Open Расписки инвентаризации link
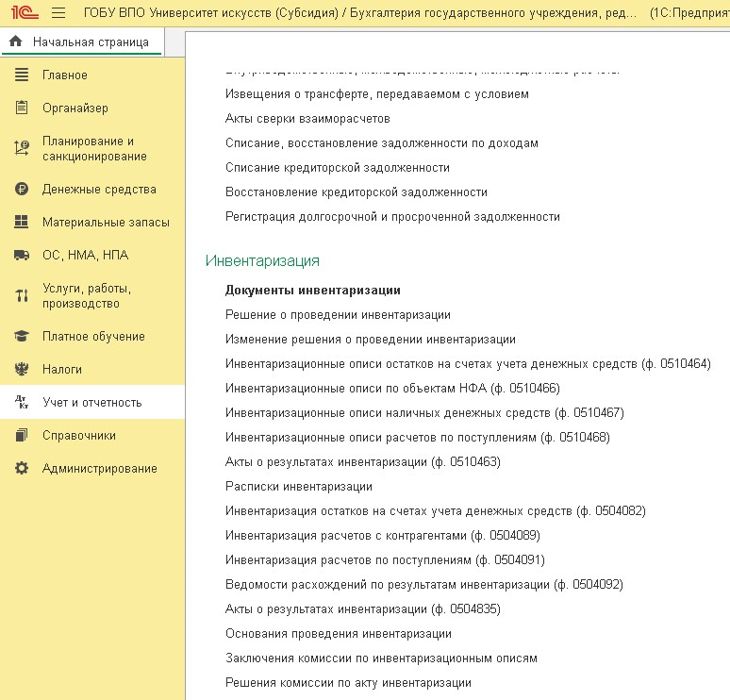730x700 pixels. tap(298, 487)
